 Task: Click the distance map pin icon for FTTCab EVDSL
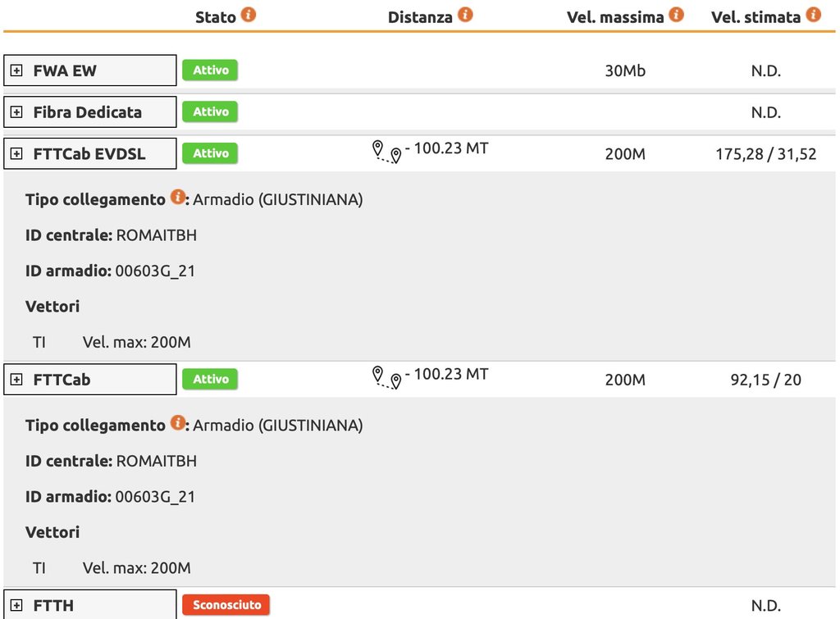coord(386,152)
